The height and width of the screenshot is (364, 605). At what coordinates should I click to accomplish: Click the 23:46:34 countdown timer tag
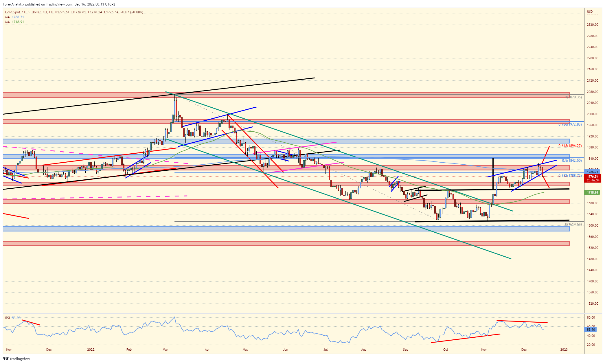pyautogui.click(x=593, y=180)
